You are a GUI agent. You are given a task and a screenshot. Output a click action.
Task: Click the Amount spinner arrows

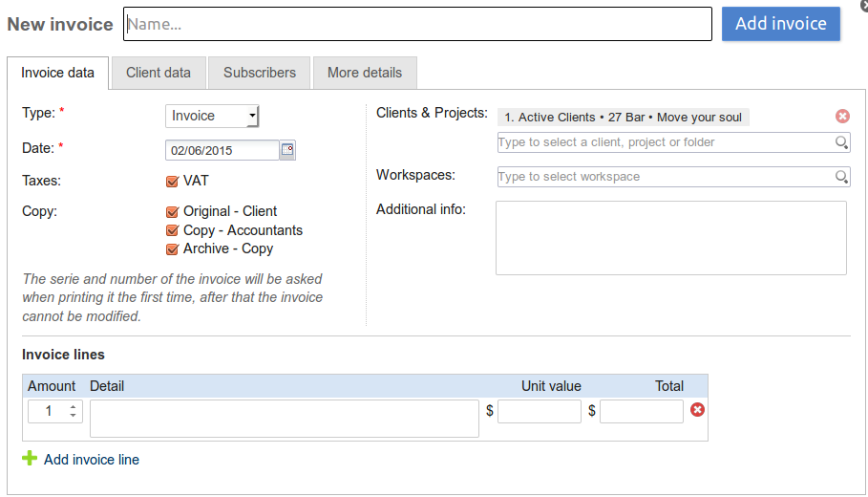point(73,411)
